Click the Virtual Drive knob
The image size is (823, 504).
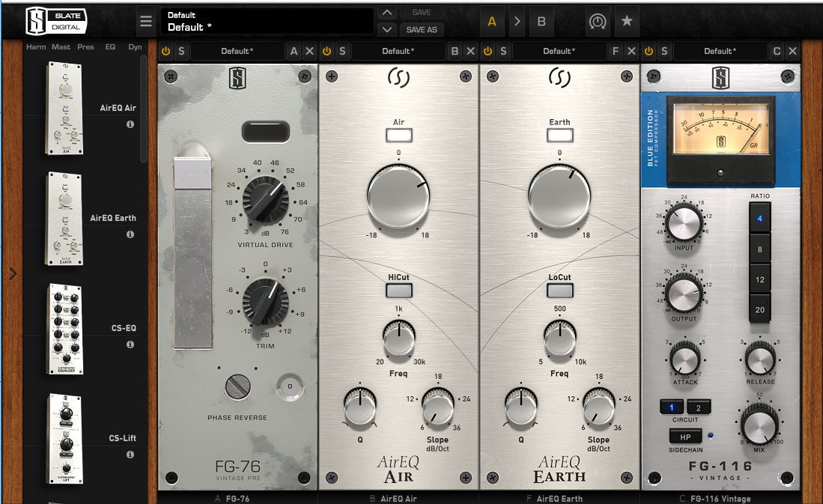click(x=266, y=199)
